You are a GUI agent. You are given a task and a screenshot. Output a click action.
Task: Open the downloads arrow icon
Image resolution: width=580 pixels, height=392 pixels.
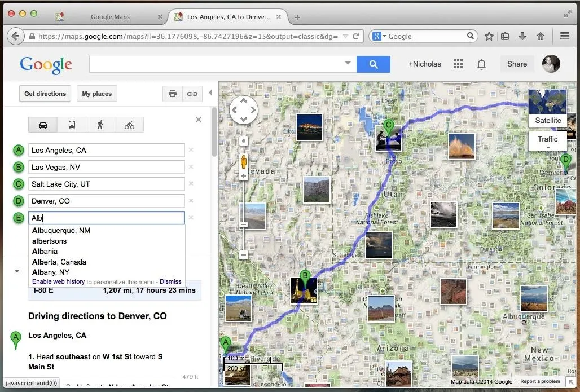[522, 36]
